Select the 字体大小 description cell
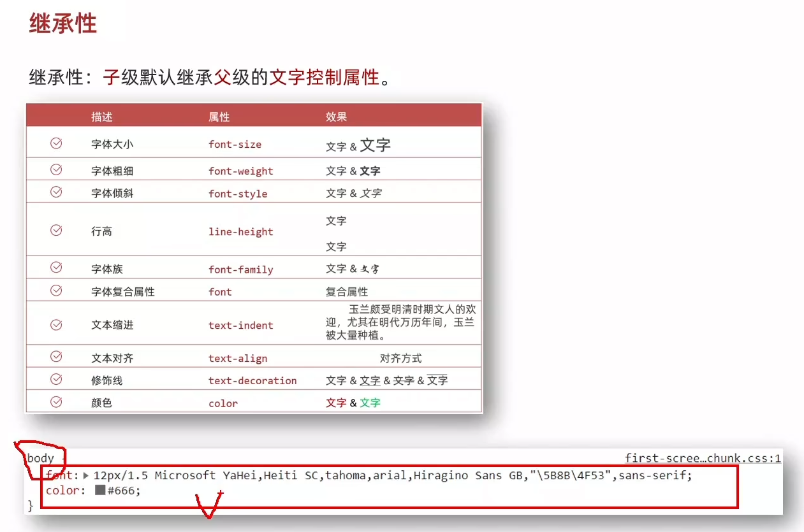Viewport: 804px width, 532px height. (112, 144)
